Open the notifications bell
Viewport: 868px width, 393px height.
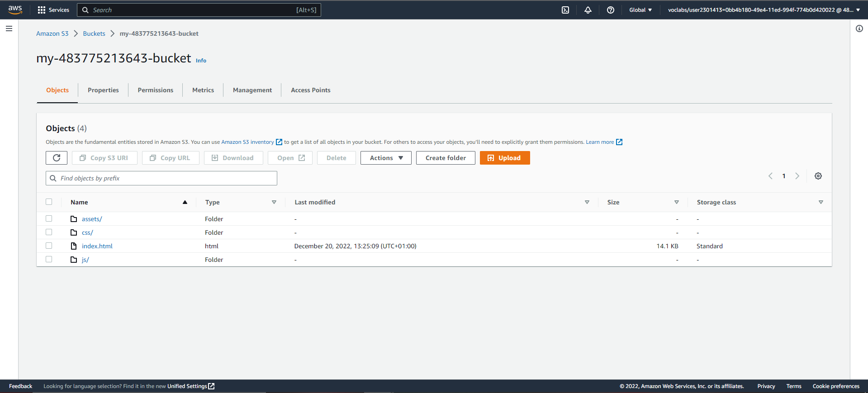588,10
